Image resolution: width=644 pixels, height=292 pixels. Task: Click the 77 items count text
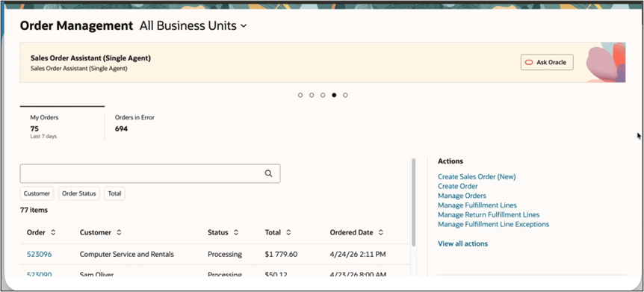[x=34, y=210]
